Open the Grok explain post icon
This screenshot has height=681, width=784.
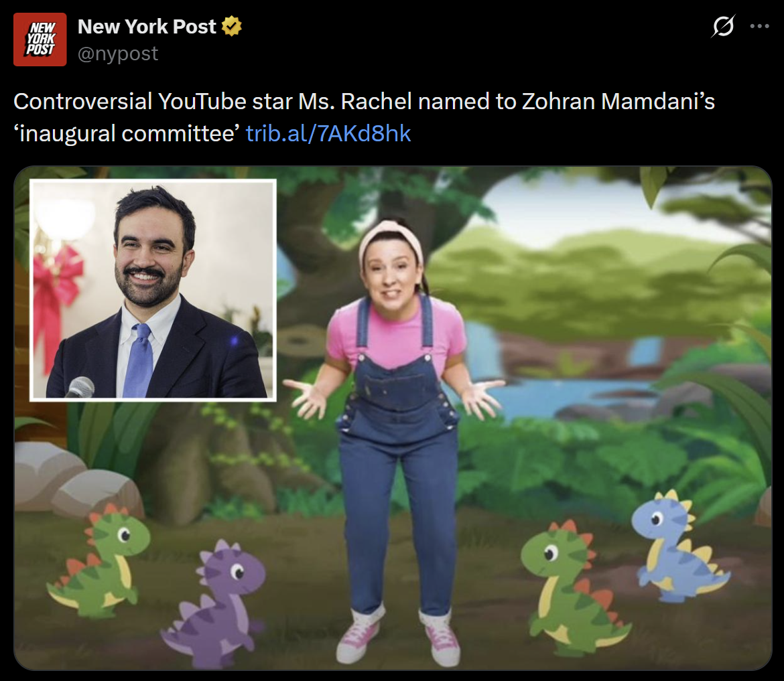[723, 26]
